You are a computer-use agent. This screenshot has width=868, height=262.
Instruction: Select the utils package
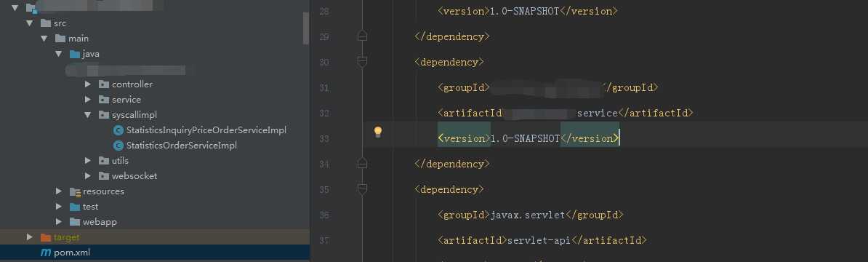point(120,161)
